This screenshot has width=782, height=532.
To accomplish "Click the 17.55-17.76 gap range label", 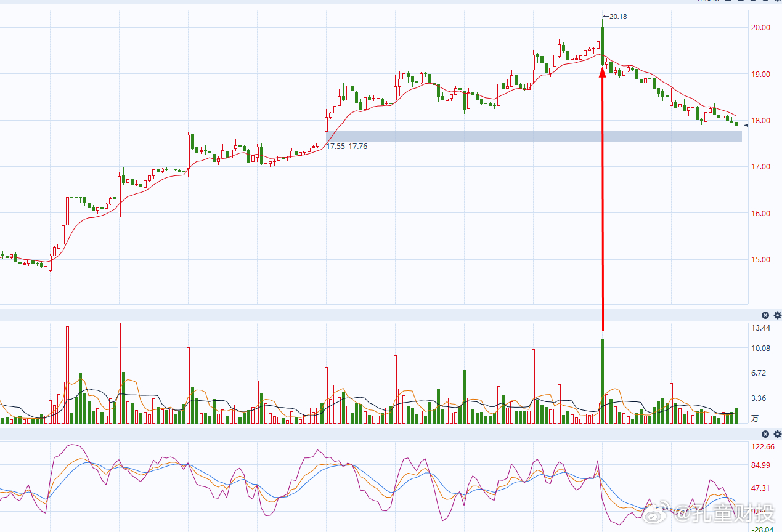I will point(347,147).
